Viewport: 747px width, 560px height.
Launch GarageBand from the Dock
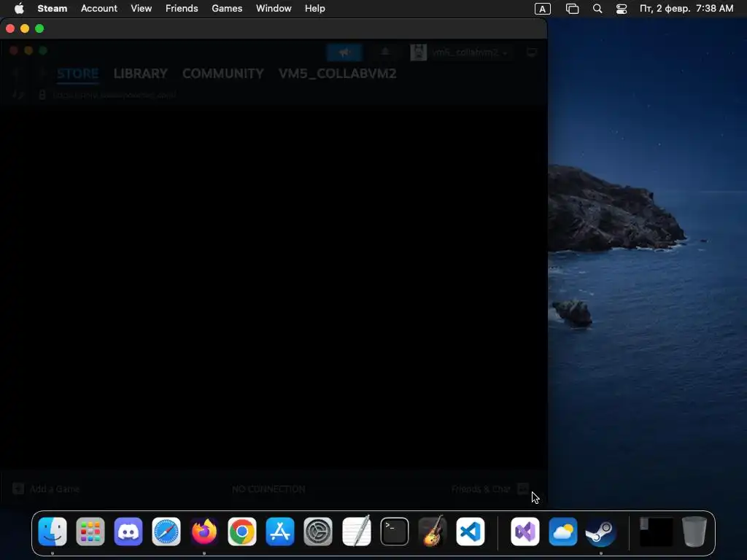click(x=433, y=532)
